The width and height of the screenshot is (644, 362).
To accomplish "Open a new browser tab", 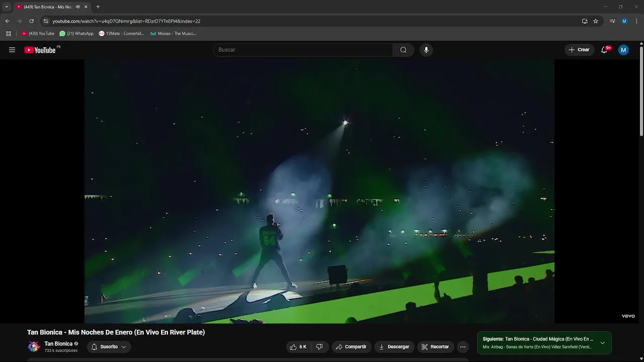I will [x=98, y=7].
